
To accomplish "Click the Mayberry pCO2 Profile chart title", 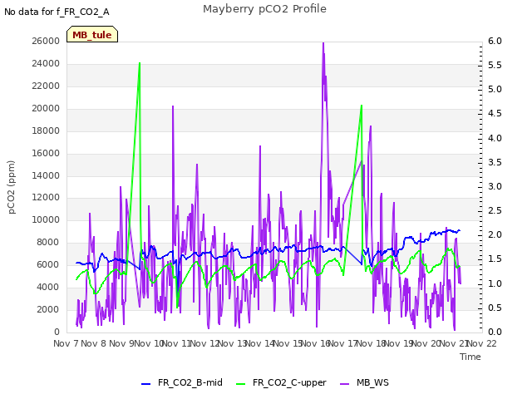I will (x=264, y=9).
